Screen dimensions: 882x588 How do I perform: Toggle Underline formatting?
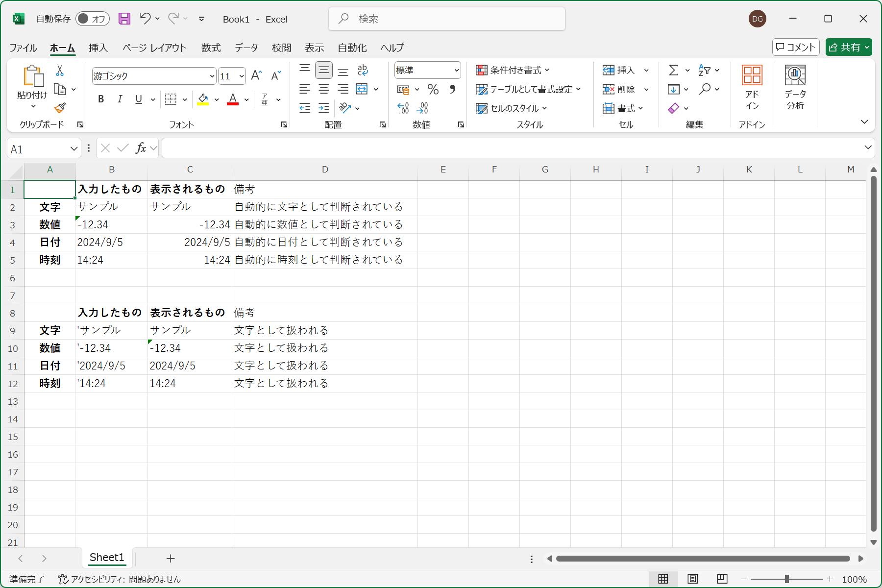point(139,99)
